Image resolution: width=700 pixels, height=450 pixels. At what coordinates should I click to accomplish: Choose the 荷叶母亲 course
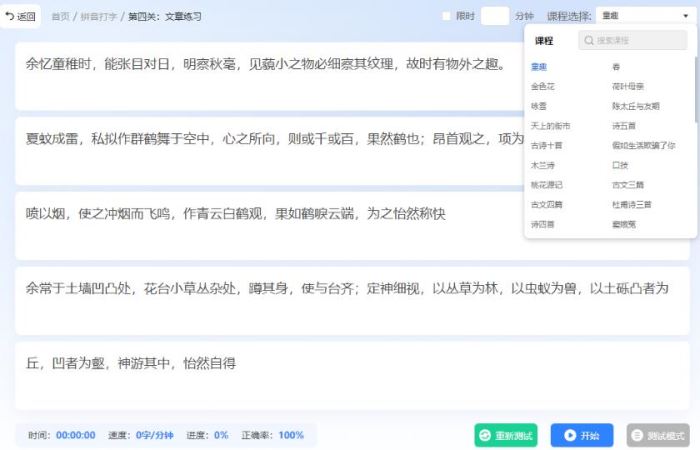click(628, 87)
